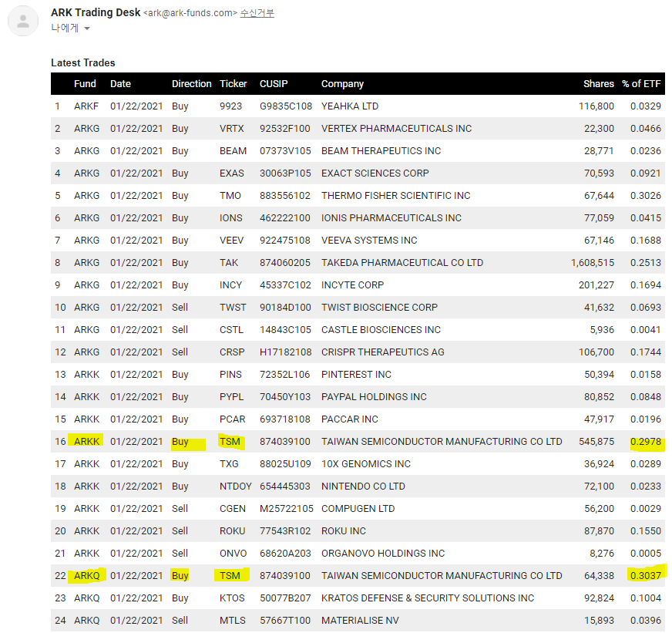Click the ONVO ticker
This screenshot has width=672, height=633.
234,554
